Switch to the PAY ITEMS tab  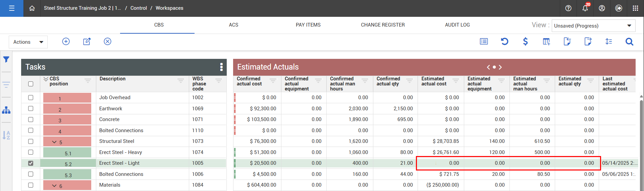pyautogui.click(x=308, y=25)
